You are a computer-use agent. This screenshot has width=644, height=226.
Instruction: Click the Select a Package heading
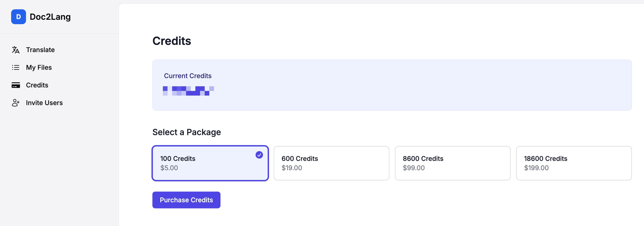click(x=187, y=132)
